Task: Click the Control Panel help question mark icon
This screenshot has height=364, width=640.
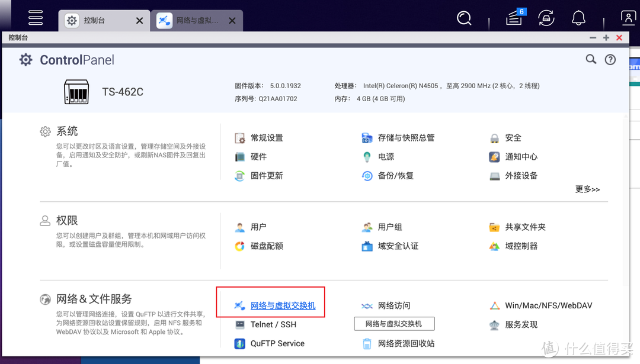Action: tap(610, 60)
